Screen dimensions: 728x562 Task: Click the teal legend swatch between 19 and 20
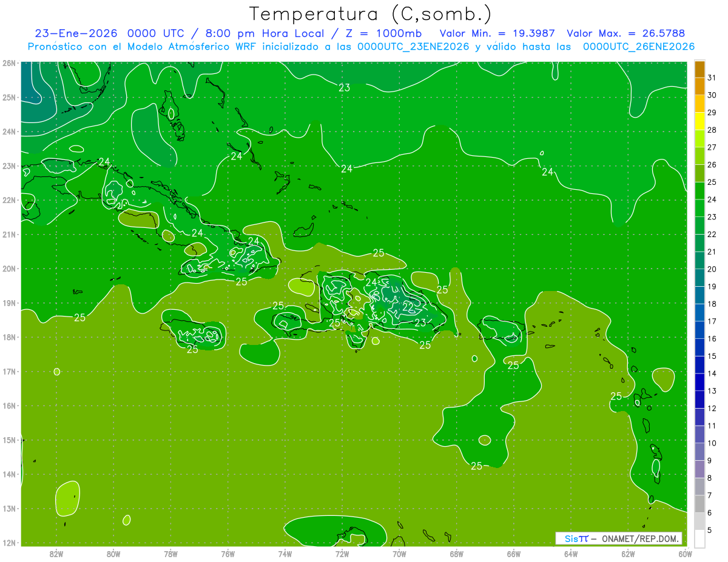tap(699, 278)
